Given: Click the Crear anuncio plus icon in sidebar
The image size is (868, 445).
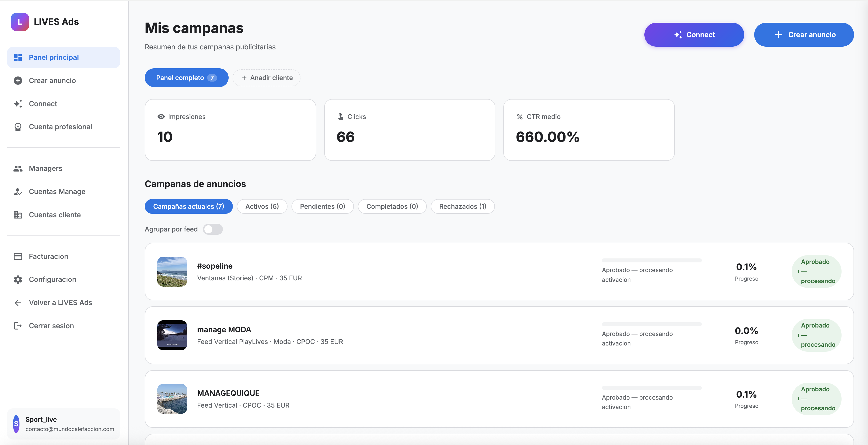Looking at the screenshot, I should point(18,81).
